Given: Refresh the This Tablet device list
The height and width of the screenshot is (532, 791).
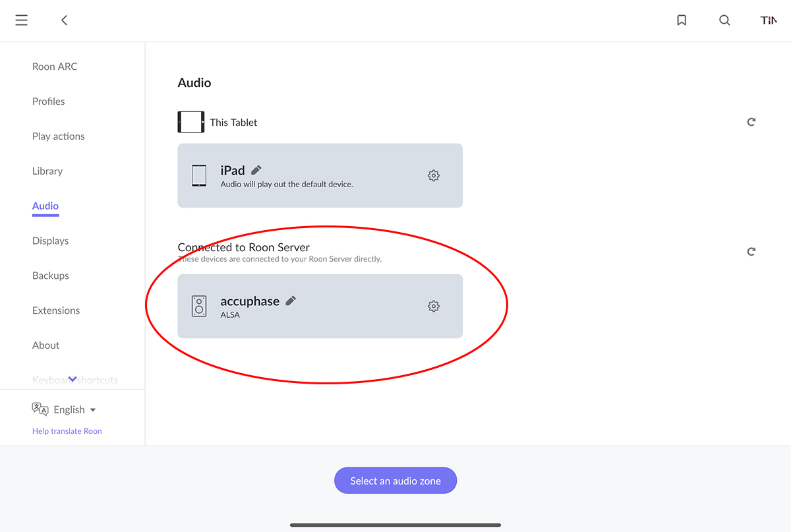Looking at the screenshot, I should click(x=751, y=122).
